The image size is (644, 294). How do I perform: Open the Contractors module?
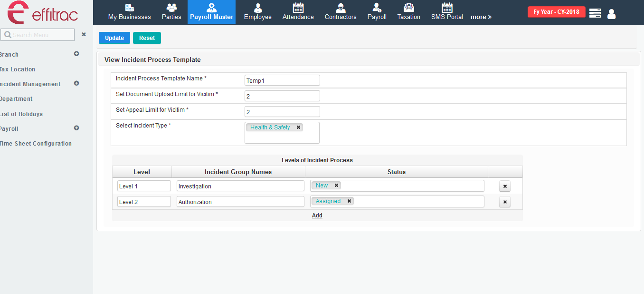click(x=340, y=12)
